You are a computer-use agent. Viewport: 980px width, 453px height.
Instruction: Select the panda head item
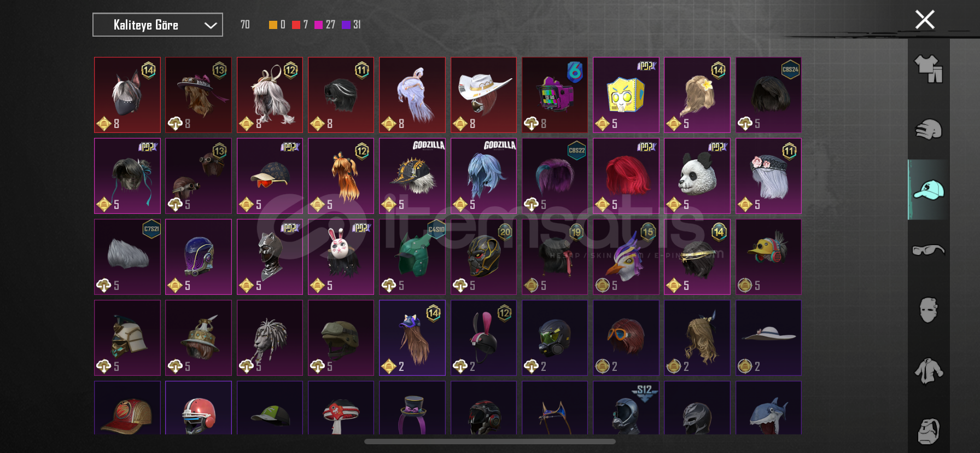tap(697, 176)
